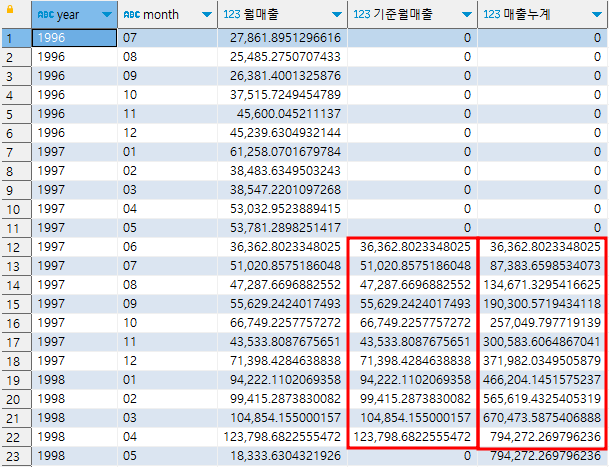Click the 123 type icon of 월매출 column
This screenshot has height=467, width=609.
(232, 15)
